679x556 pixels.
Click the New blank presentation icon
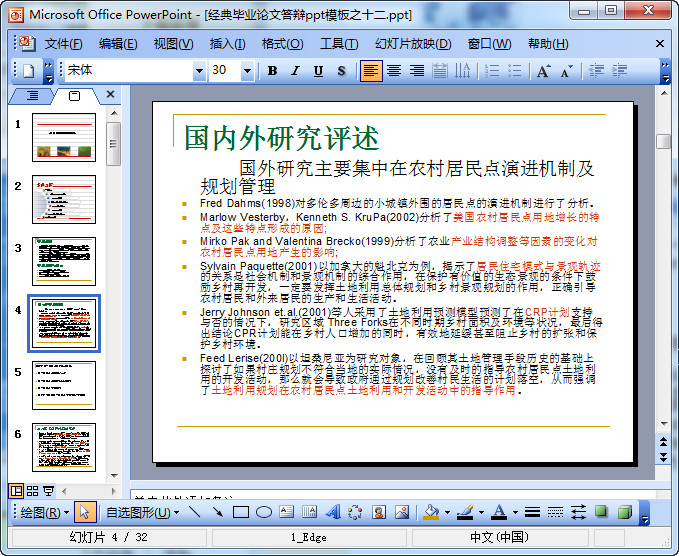pos(29,71)
